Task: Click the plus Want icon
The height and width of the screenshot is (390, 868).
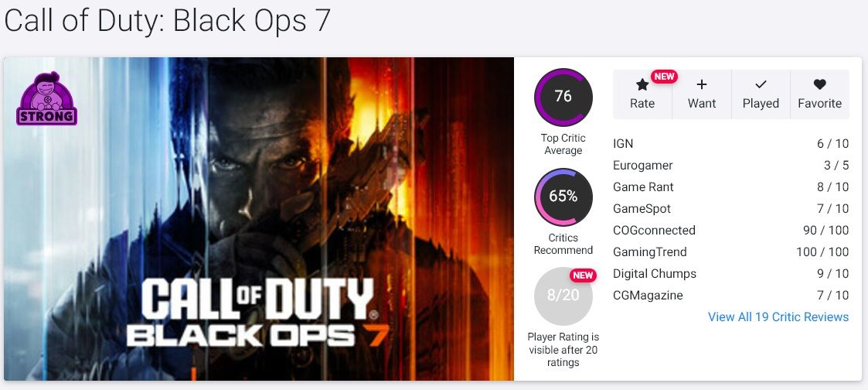Action: (x=702, y=85)
